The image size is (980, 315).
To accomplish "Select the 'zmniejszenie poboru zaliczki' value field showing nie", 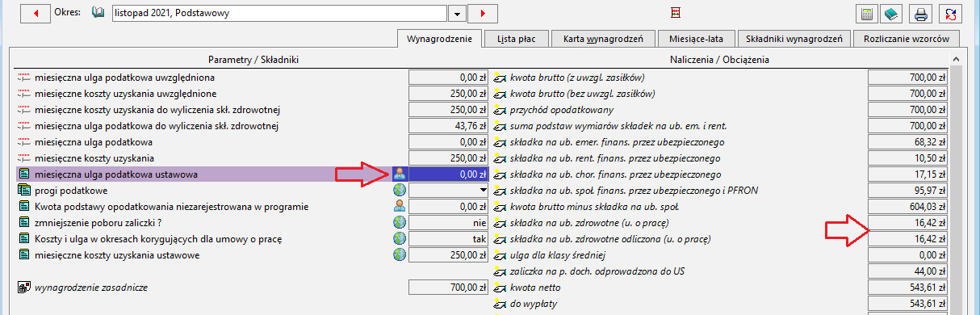I will pyautogui.click(x=449, y=222).
